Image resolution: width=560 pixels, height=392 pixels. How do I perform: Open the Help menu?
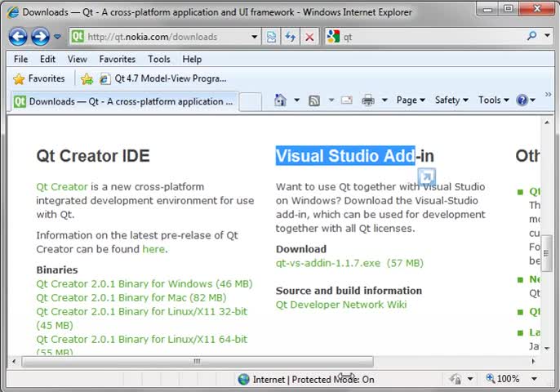tap(192, 59)
